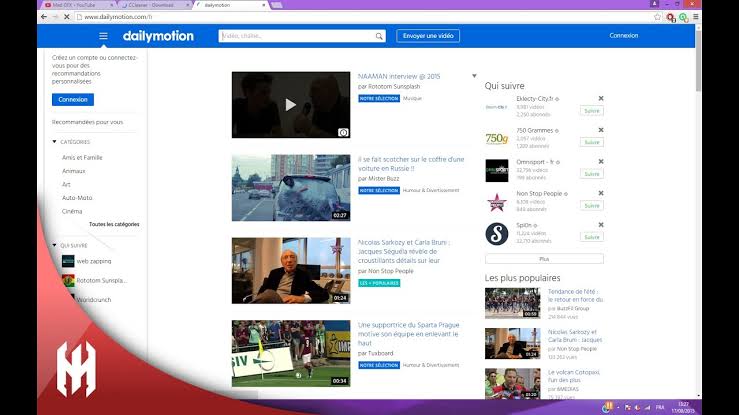
Task: Open Toutes les catégories
Action: (114, 224)
